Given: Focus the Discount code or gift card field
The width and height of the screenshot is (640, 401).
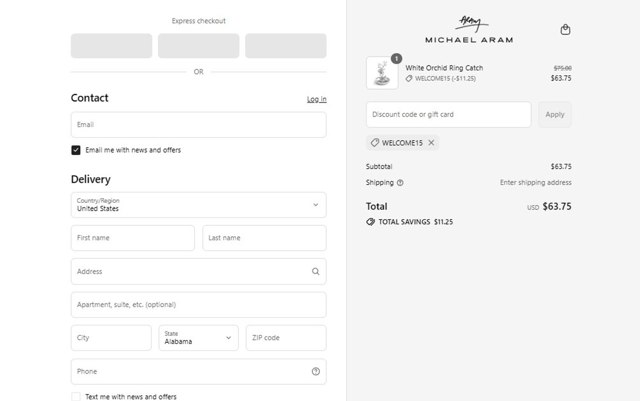Looking at the screenshot, I should click(x=449, y=114).
